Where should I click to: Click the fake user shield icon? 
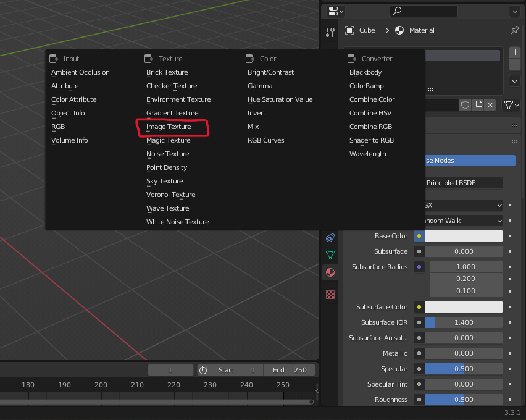coord(465,105)
